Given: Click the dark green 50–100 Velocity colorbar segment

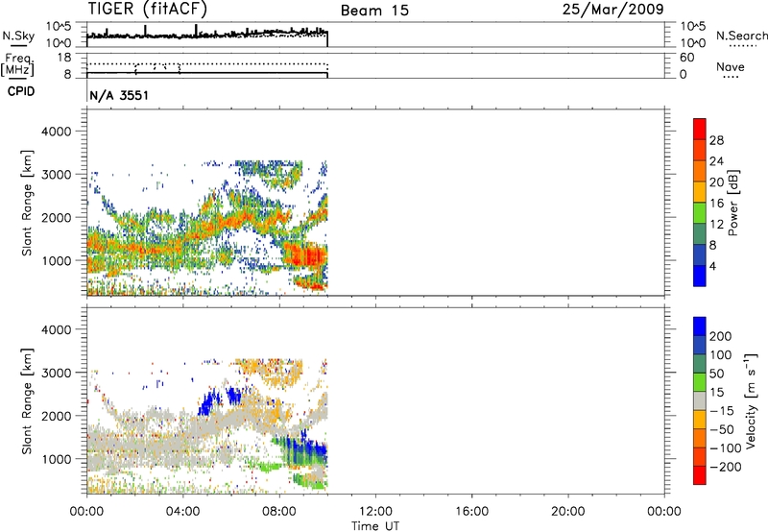Looking at the screenshot, I should 700,364.
